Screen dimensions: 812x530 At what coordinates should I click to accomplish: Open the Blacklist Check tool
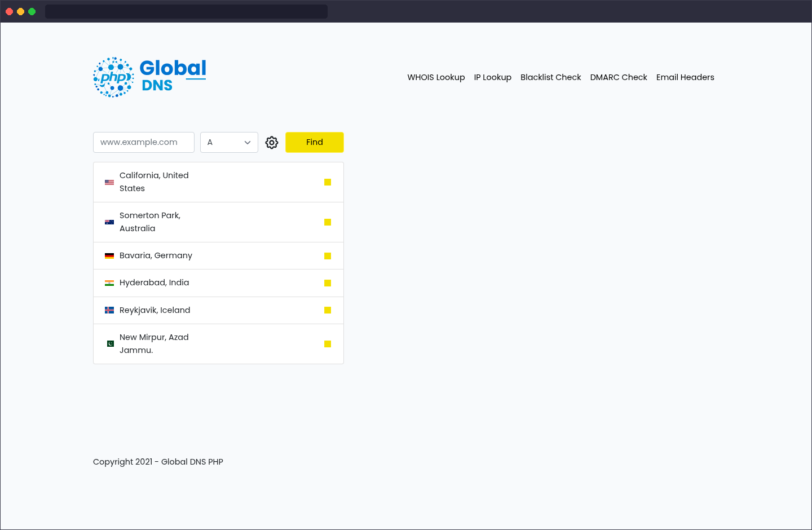coord(550,77)
